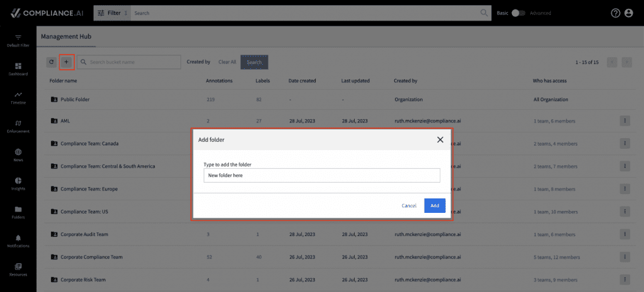
Task: Open the Created by filter
Action: click(x=198, y=62)
